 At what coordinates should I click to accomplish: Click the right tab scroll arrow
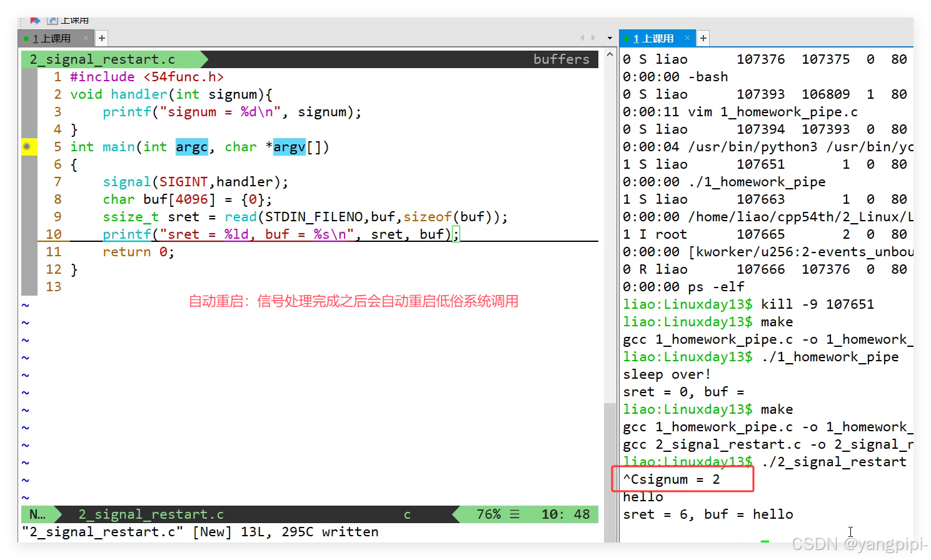point(593,38)
